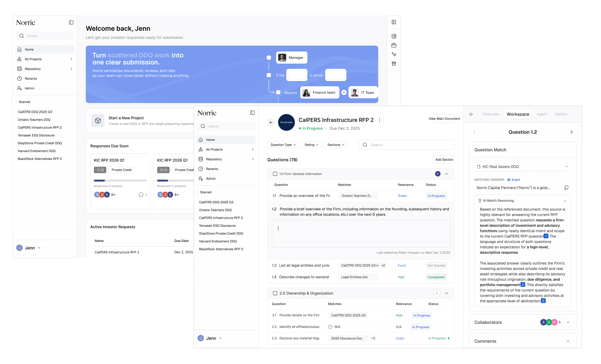601x364 pixels.
Task: Toggle the Require checkbox in banner
Action: coord(278,92)
